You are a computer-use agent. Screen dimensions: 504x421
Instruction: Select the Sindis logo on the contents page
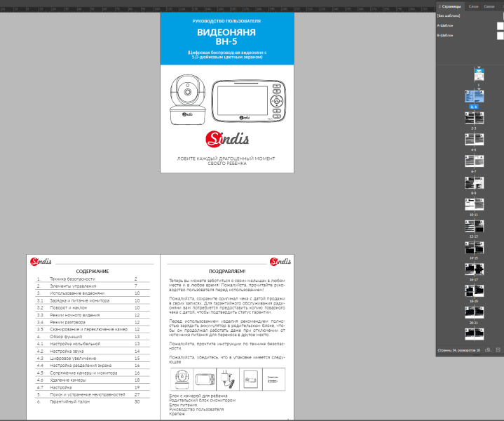41,261
